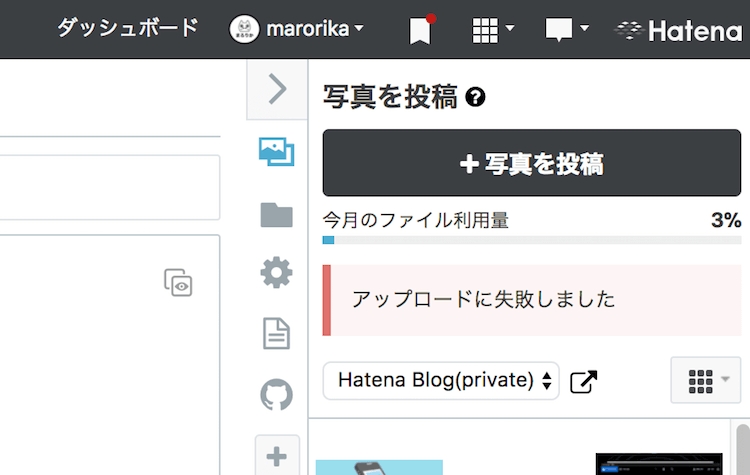This screenshot has height=475, width=750.
Task: Click the 3% usage value
Action: pos(726,220)
